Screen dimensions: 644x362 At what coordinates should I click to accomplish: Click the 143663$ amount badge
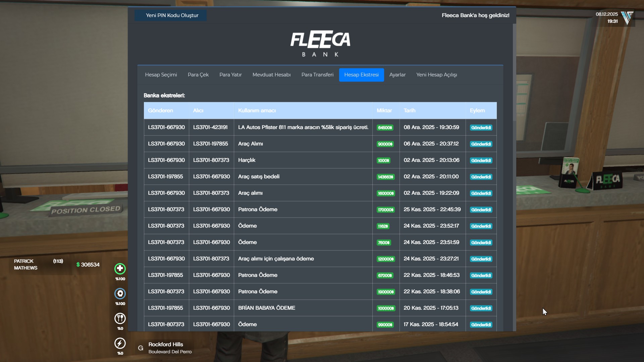(386, 177)
